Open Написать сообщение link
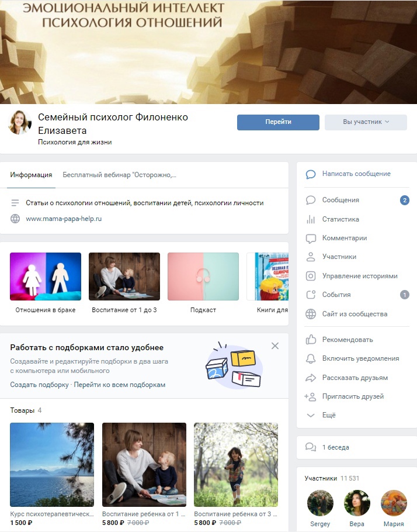Screen dimensions: 417x532 (356, 174)
